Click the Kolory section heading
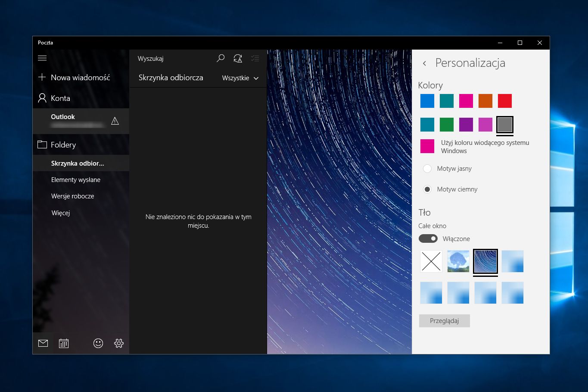Image resolution: width=588 pixels, height=392 pixels. tap(430, 85)
